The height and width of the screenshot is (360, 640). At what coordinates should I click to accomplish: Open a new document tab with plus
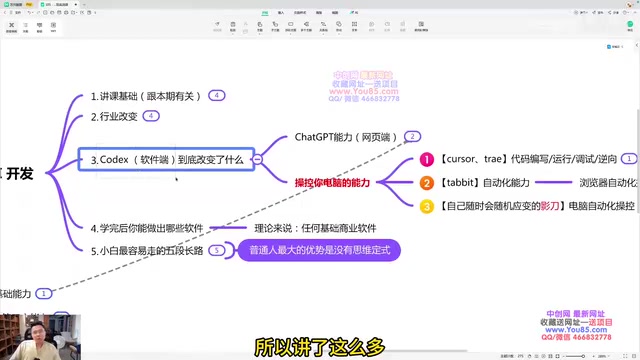pos(84,4)
